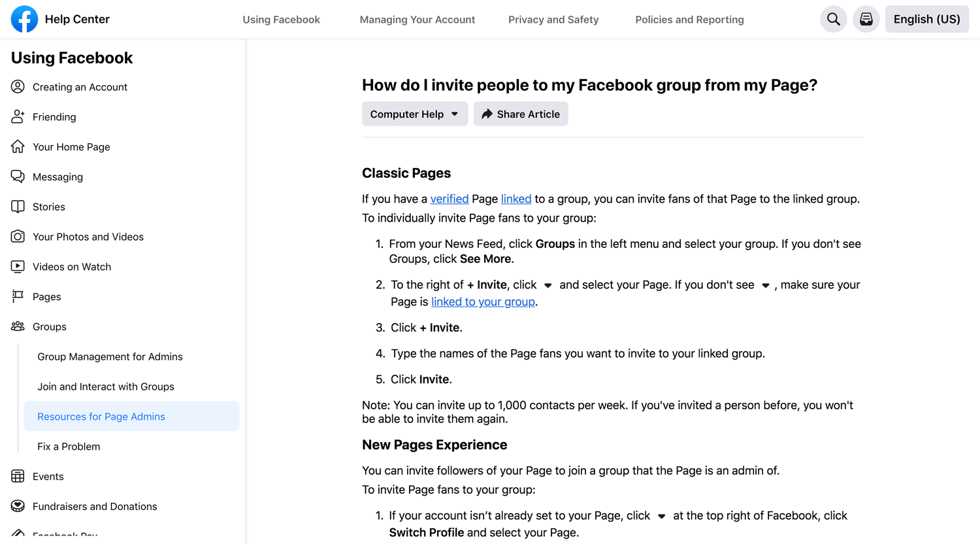Viewport: 980px width, 544px height.
Task: Click the Events calendar grid icon
Action: click(18, 476)
